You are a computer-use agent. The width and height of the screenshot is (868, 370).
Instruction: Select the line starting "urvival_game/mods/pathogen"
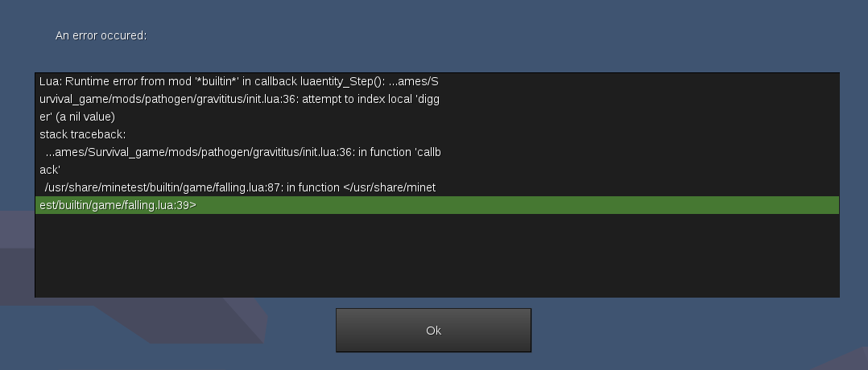click(436, 99)
